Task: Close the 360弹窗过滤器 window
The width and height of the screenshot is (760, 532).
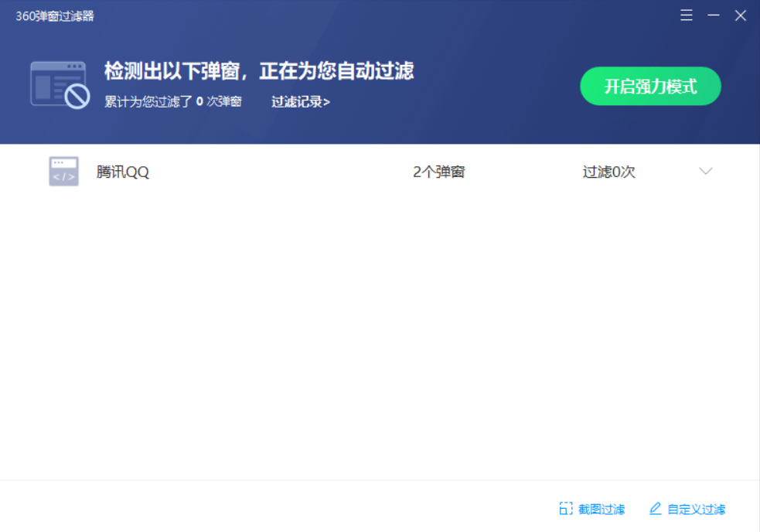Action: (740, 15)
